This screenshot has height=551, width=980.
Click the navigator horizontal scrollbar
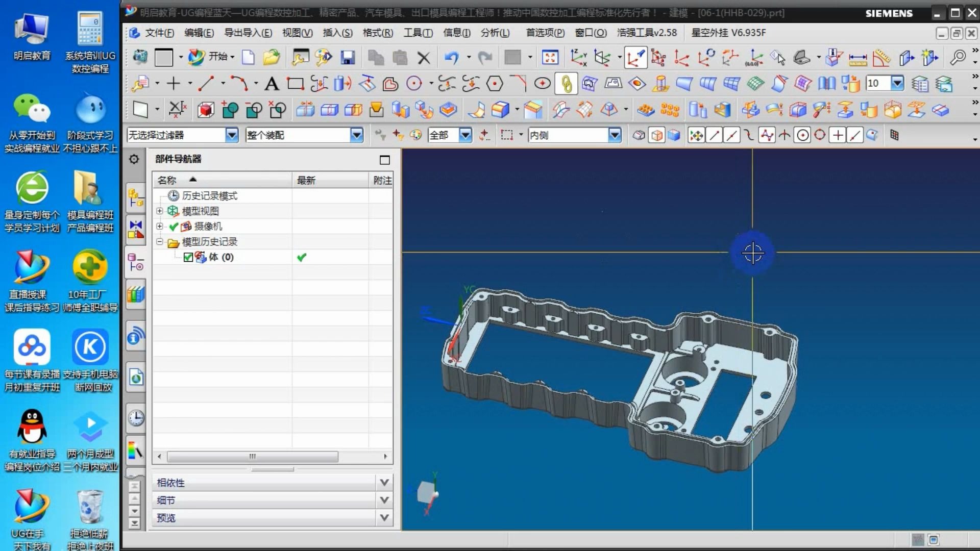coord(253,456)
